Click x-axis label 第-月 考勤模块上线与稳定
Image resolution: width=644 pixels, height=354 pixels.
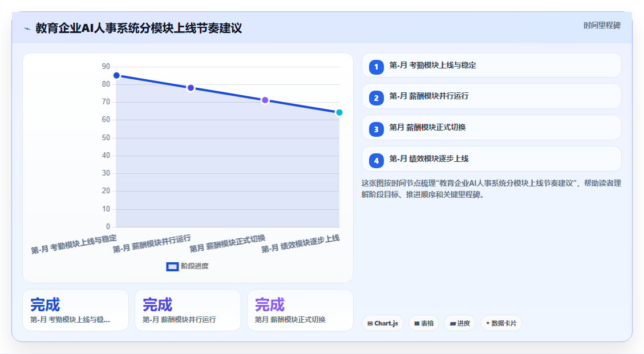pos(74,245)
